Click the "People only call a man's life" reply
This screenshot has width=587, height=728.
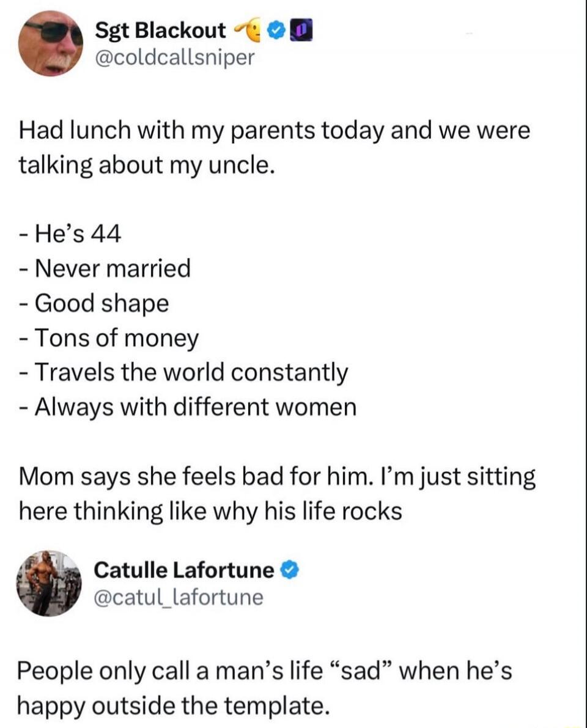pyautogui.click(x=264, y=671)
